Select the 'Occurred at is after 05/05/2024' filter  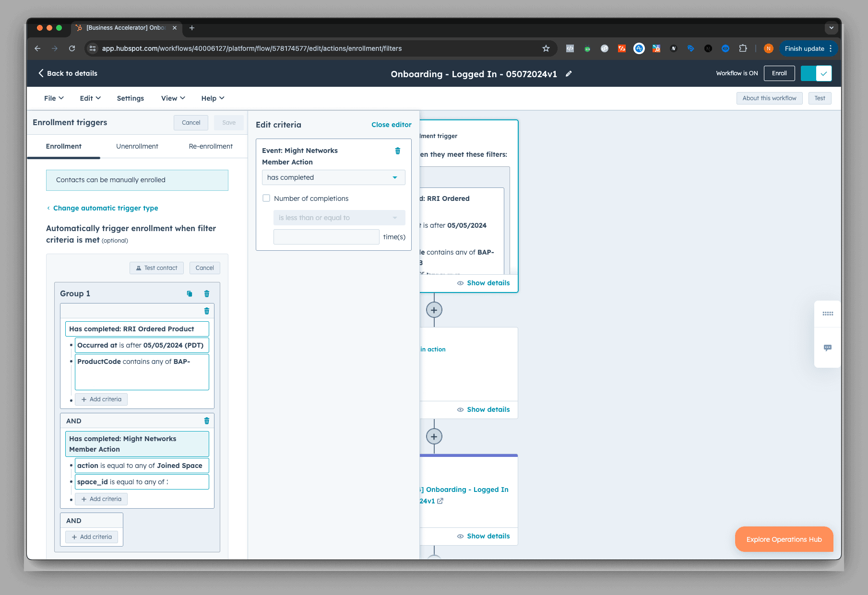tap(142, 345)
